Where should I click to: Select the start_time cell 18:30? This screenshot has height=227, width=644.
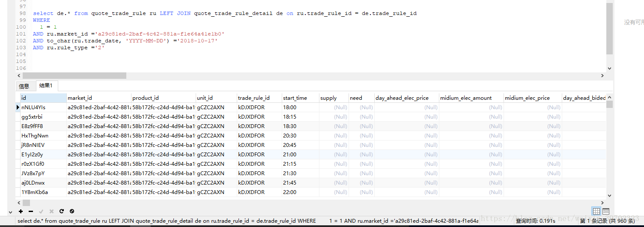tap(301, 126)
